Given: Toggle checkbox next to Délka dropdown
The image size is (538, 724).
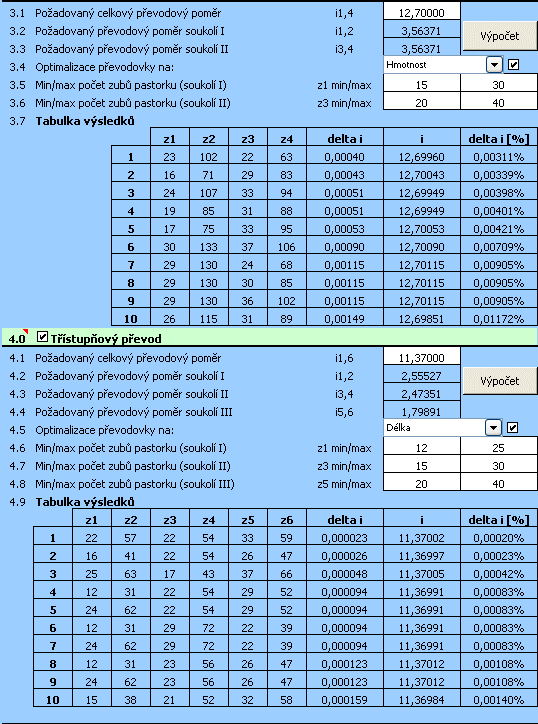Looking at the screenshot, I should [x=512, y=428].
